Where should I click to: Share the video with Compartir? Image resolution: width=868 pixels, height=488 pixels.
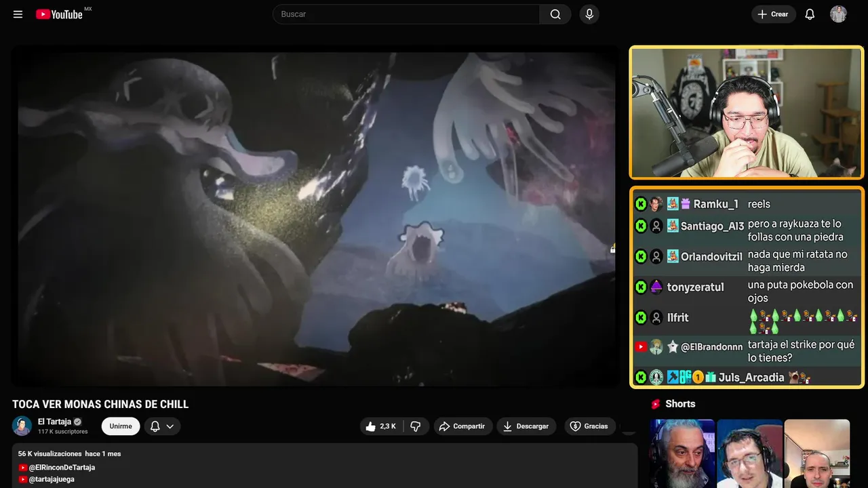[x=462, y=426]
